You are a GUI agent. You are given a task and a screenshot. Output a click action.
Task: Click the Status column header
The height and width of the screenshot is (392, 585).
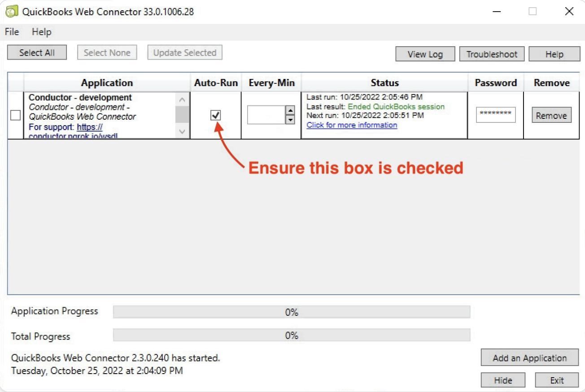[x=384, y=83]
